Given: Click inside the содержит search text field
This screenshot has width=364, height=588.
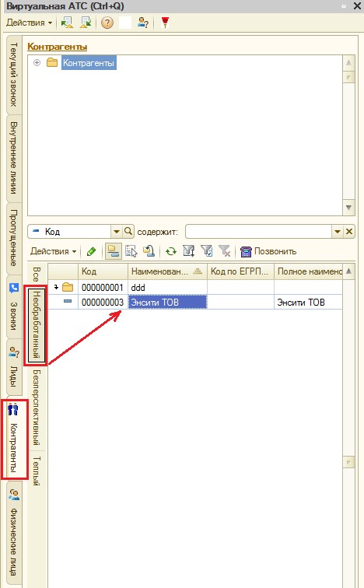Looking at the screenshot, I should coord(259,232).
